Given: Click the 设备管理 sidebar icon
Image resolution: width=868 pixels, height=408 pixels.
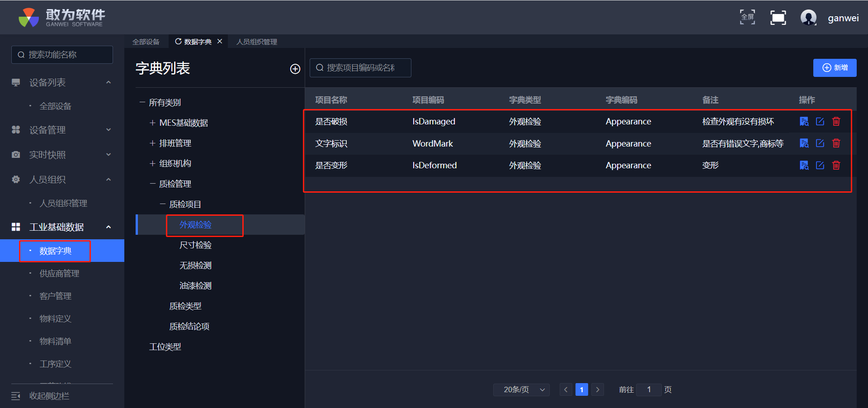Looking at the screenshot, I should (x=16, y=130).
